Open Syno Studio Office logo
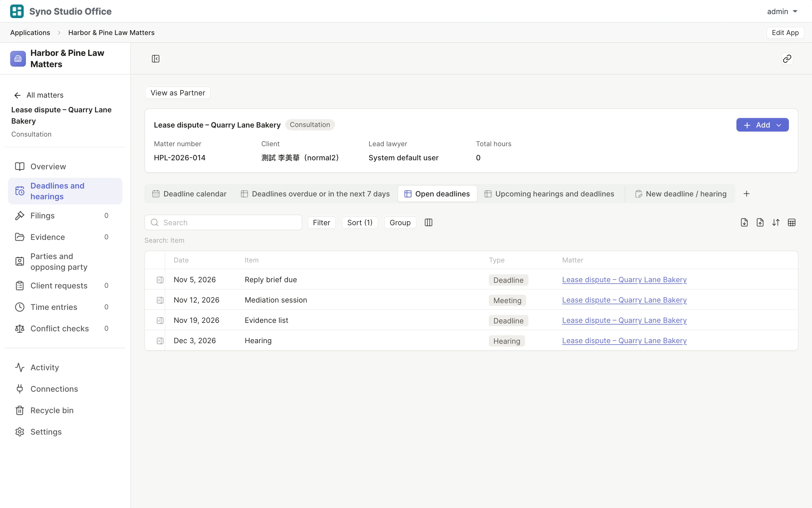 (17, 11)
